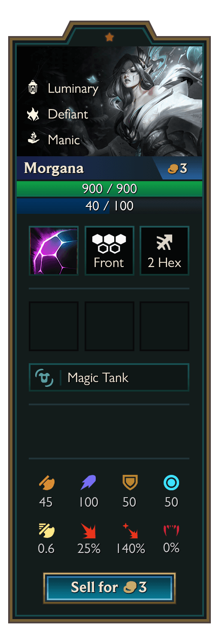Click the crit damage icon above 140%

(x=130, y=531)
